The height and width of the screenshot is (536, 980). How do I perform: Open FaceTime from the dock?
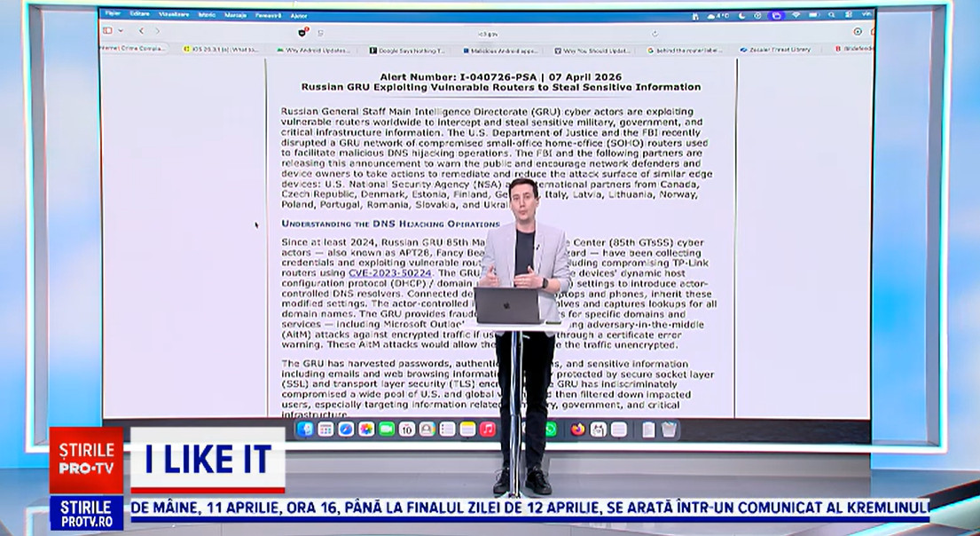[x=386, y=430]
